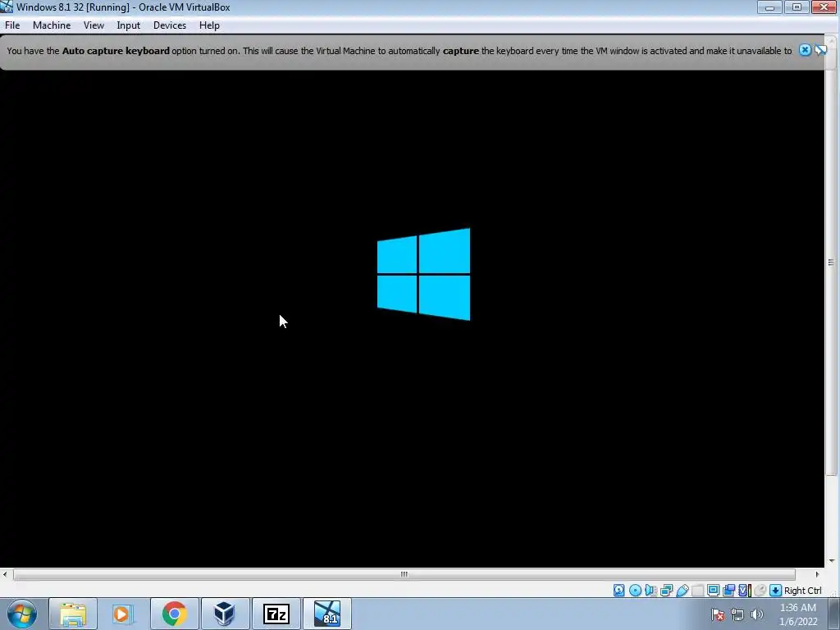Click the volume speaker tray icon
840x630 pixels.
point(756,614)
